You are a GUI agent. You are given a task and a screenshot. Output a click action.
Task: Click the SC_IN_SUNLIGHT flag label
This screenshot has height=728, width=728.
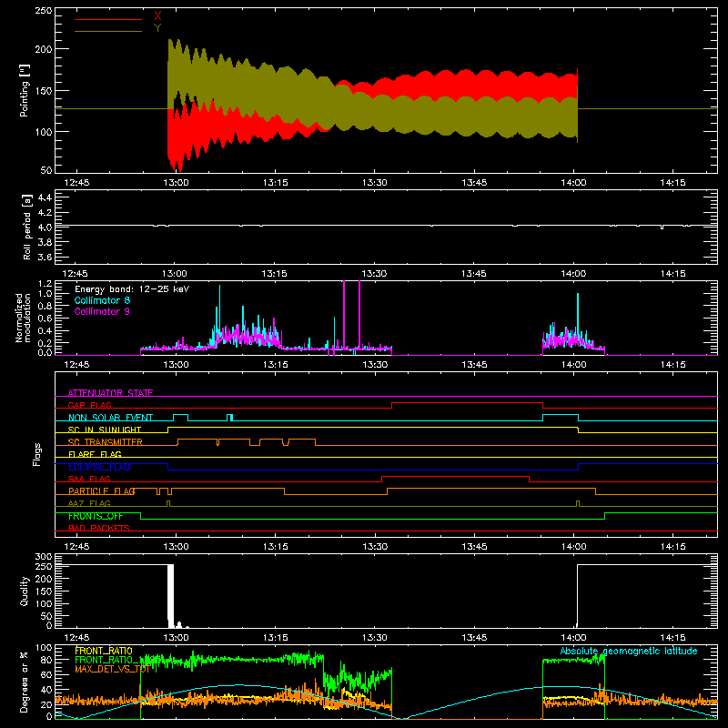(104, 430)
